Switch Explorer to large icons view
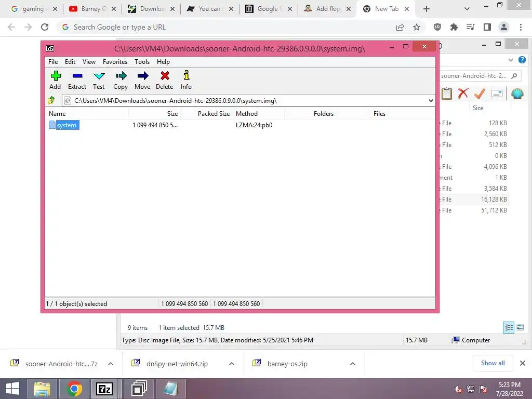Image resolution: width=532 pixels, height=399 pixels. click(x=520, y=327)
